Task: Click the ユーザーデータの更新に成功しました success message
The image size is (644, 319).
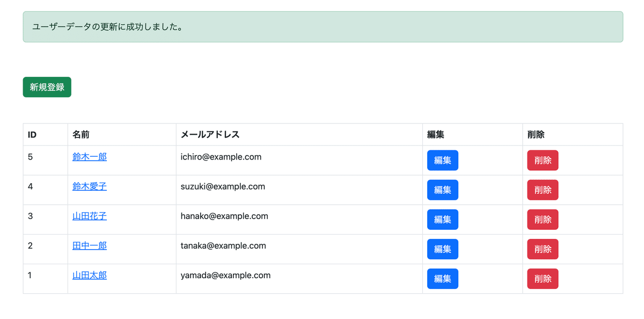Action: (x=323, y=27)
